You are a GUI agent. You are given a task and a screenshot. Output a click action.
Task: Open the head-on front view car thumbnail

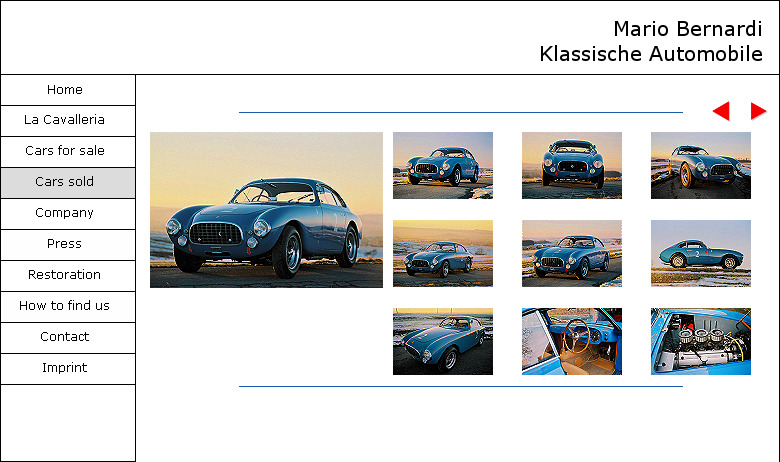click(571, 165)
